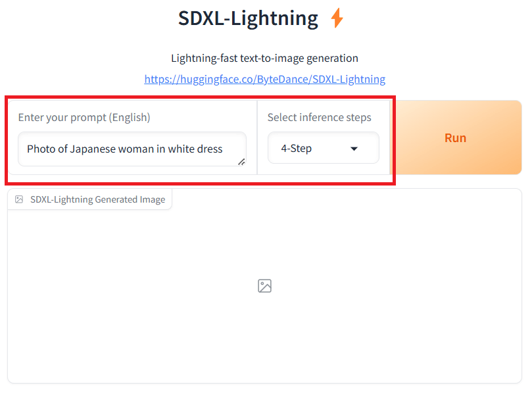Click the "Enter your prompt (English)" label
Screen dimensions: 532x398
click(x=84, y=118)
